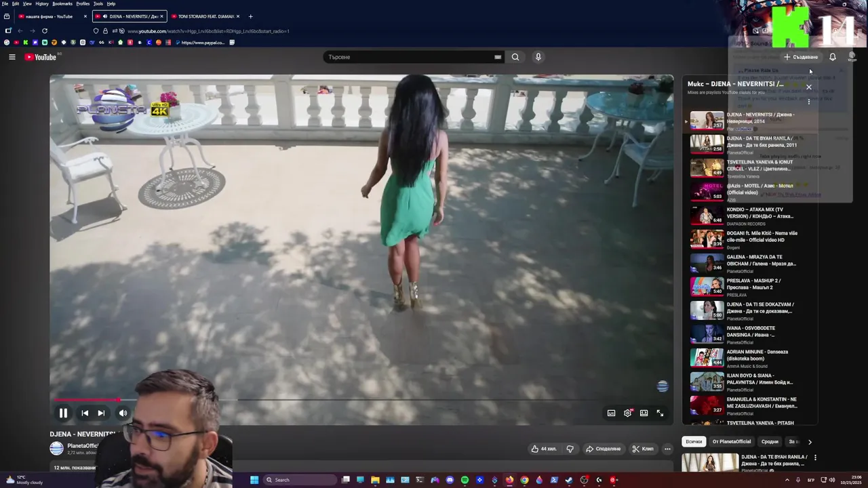Play ADRIAN MINUNE - Danseaza playlist item

point(750,357)
